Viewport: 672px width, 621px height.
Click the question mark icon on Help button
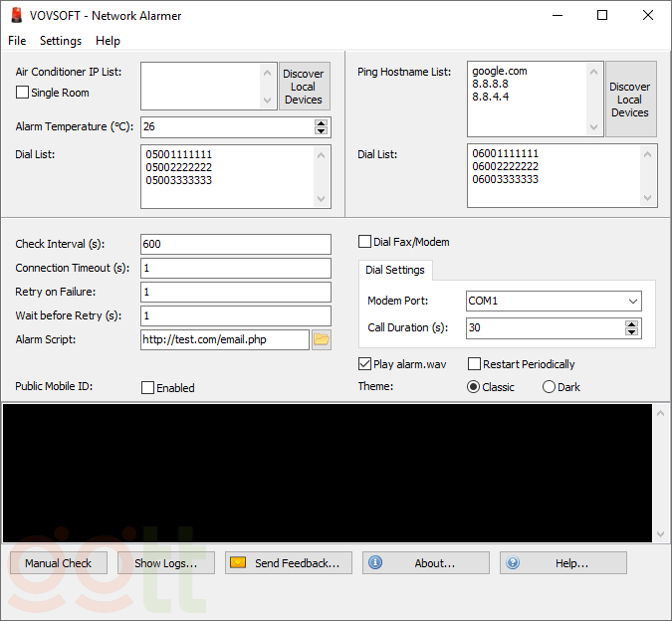click(x=513, y=562)
